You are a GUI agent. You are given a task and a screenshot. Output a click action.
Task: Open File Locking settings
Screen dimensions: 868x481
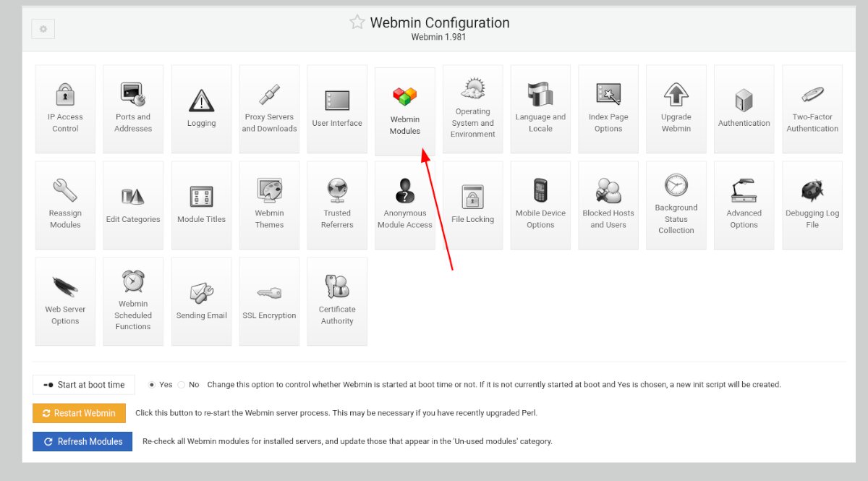473,205
